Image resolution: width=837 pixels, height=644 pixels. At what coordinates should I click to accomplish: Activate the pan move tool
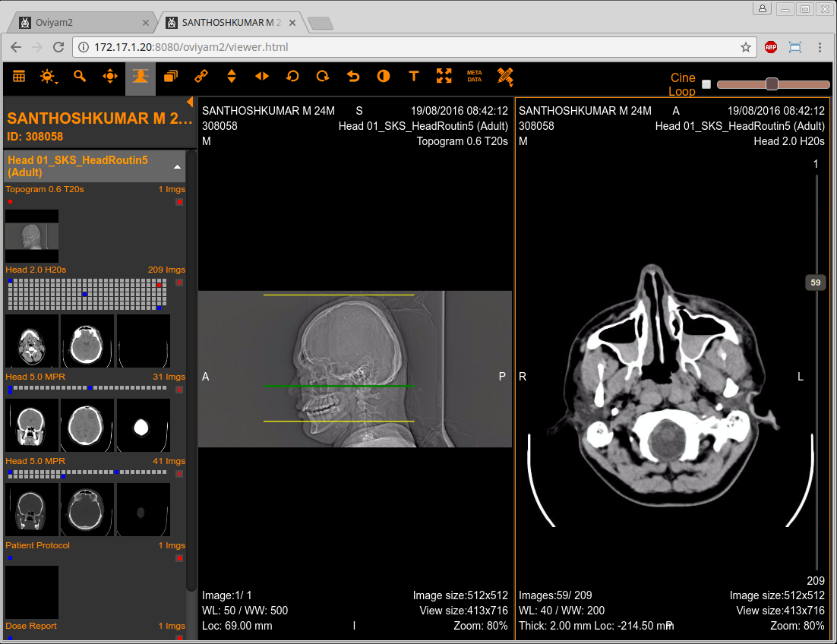click(x=110, y=76)
